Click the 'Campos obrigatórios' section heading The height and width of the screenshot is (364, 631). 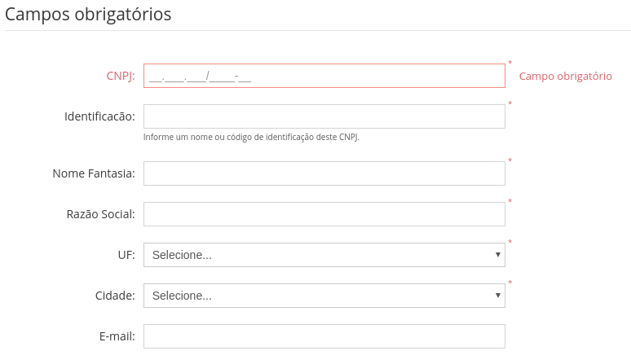[88, 15]
